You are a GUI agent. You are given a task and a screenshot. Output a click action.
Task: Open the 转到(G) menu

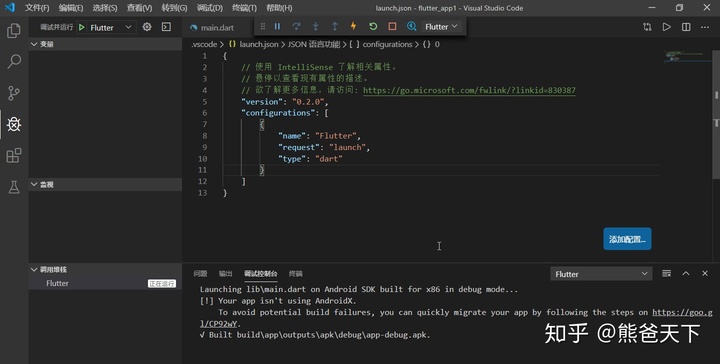click(174, 8)
